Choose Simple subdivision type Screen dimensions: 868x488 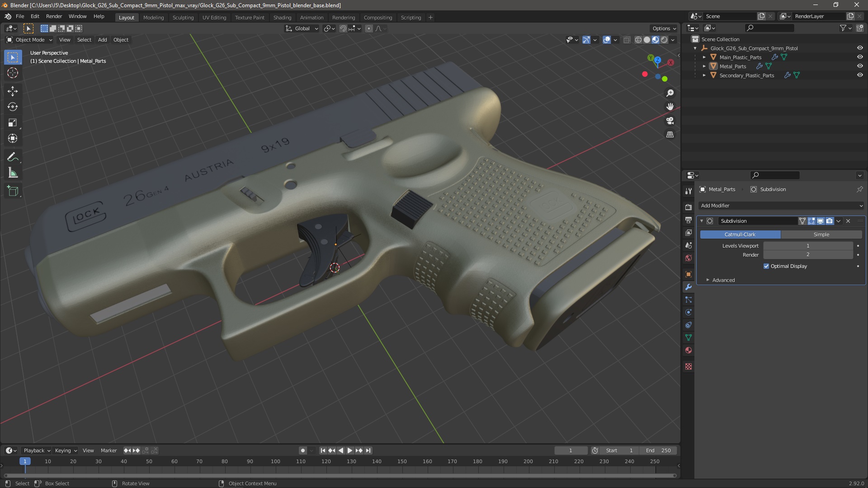click(x=821, y=235)
